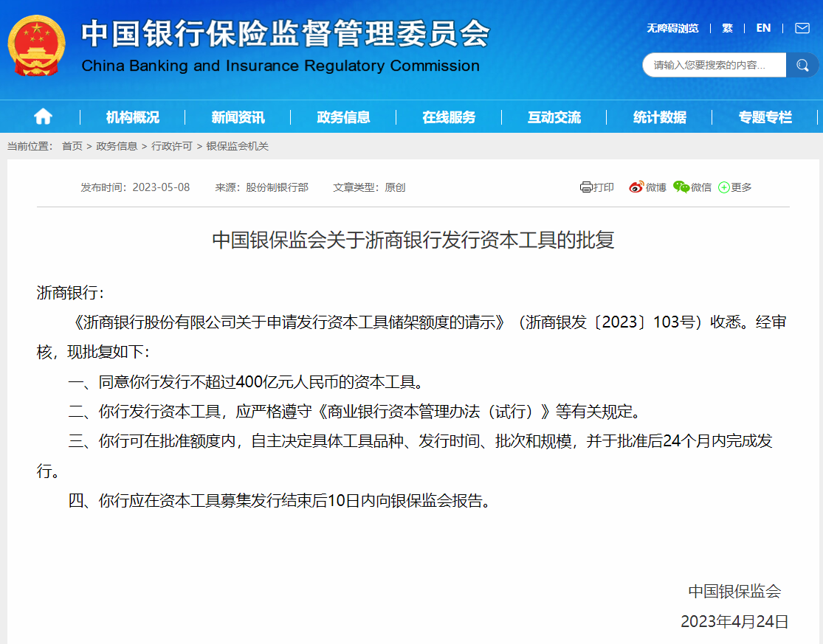Viewport: 823px width, 644px height.
Task: Click the site title 中国银行保险监督管理委员会
Action: tap(286, 34)
